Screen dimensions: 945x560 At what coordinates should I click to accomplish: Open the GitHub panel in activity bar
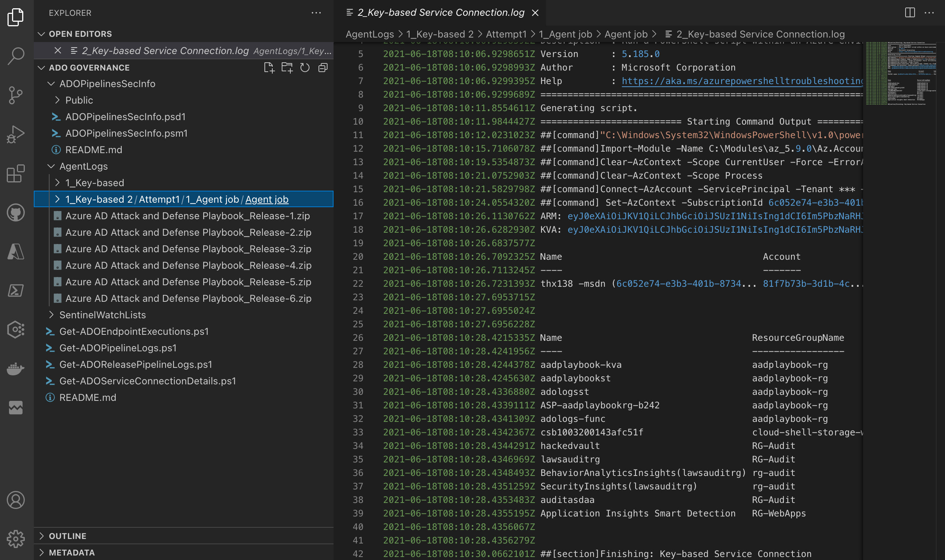click(15, 212)
